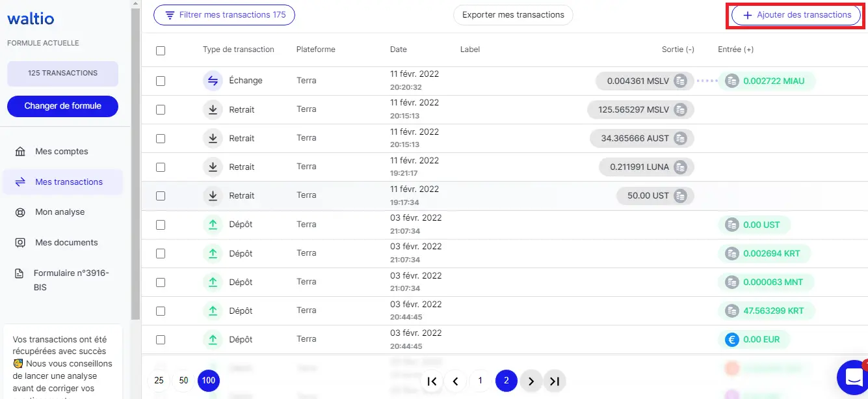
Task: Jump to the first page of transactions
Action: click(x=432, y=381)
